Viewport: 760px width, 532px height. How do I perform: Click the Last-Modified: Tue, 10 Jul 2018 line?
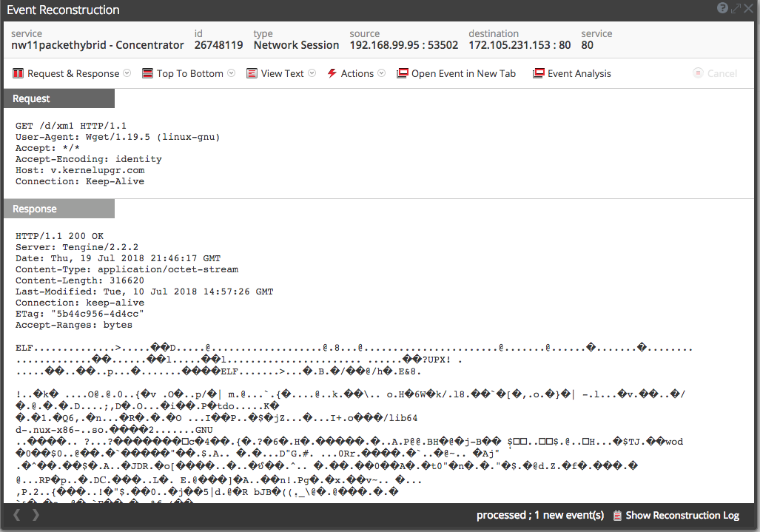tap(144, 292)
